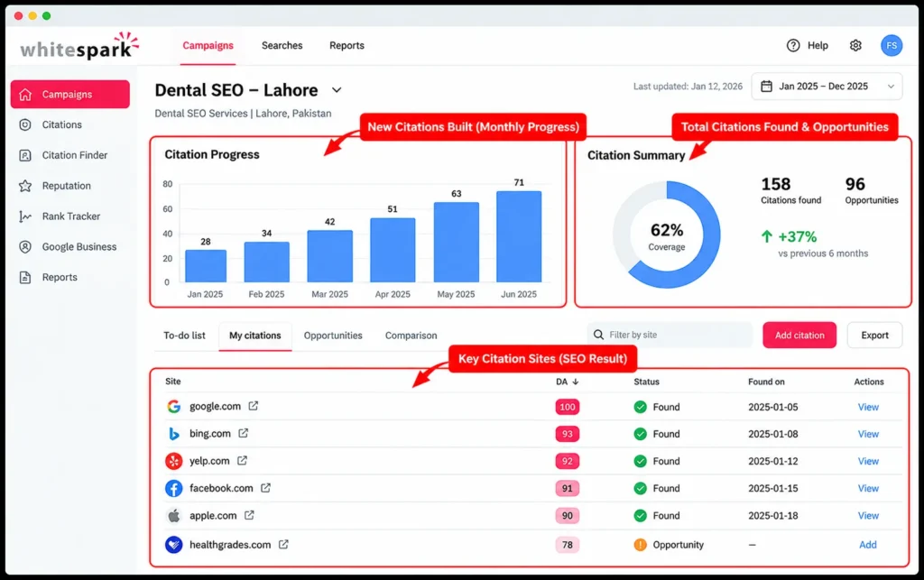Sort by the DA column arrow
Screen dimensions: 924x580
(576, 382)
